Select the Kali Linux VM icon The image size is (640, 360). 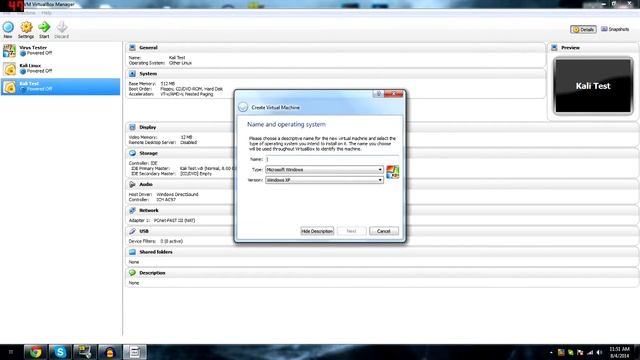click(x=9, y=69)
